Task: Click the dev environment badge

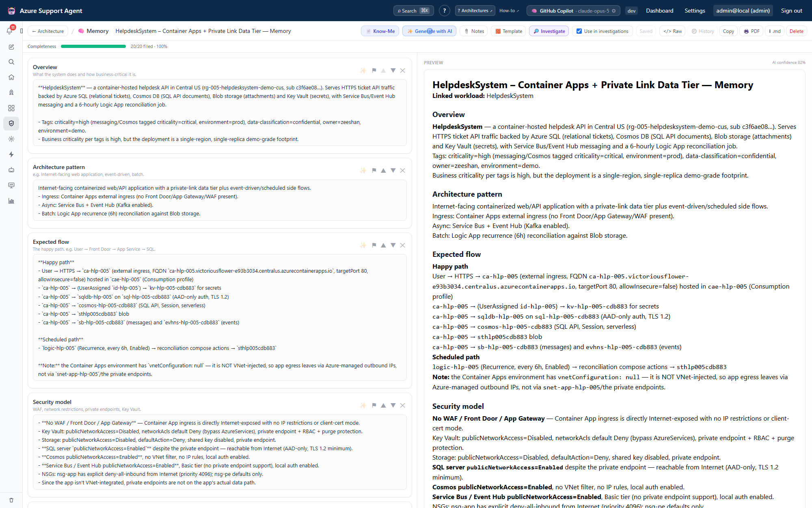Action: (631, 11)
